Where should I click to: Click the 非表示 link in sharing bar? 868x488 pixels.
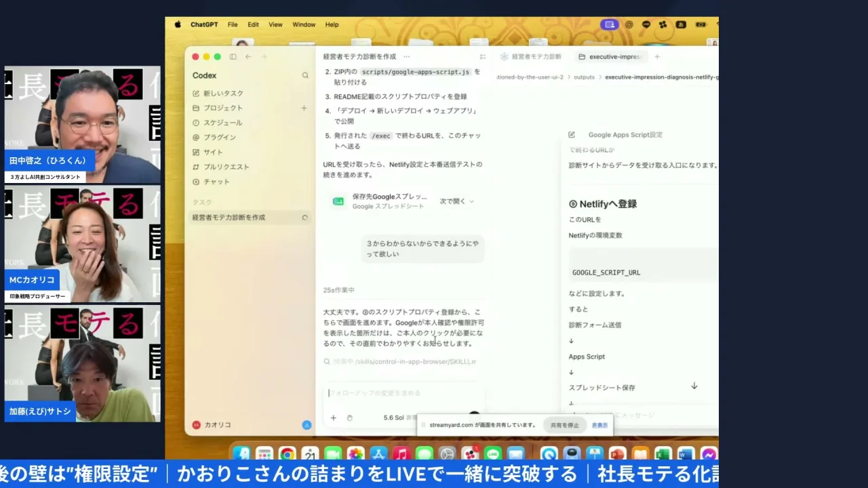coord(599,425)
